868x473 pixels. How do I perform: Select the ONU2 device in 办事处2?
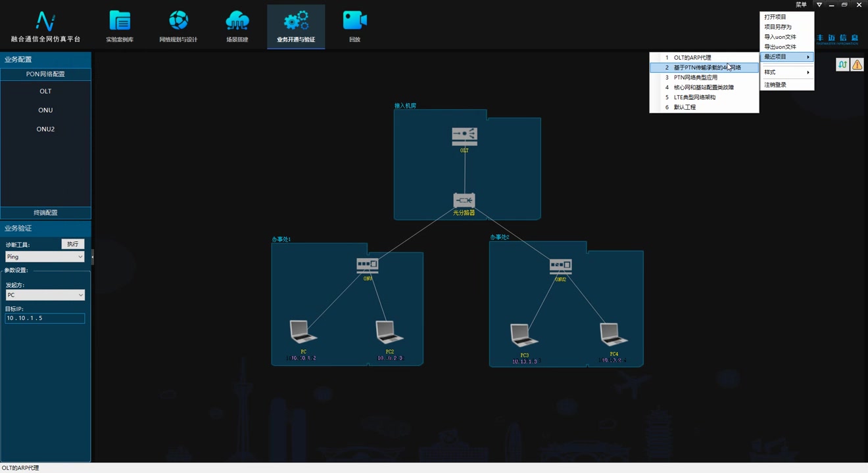point(560,265)
